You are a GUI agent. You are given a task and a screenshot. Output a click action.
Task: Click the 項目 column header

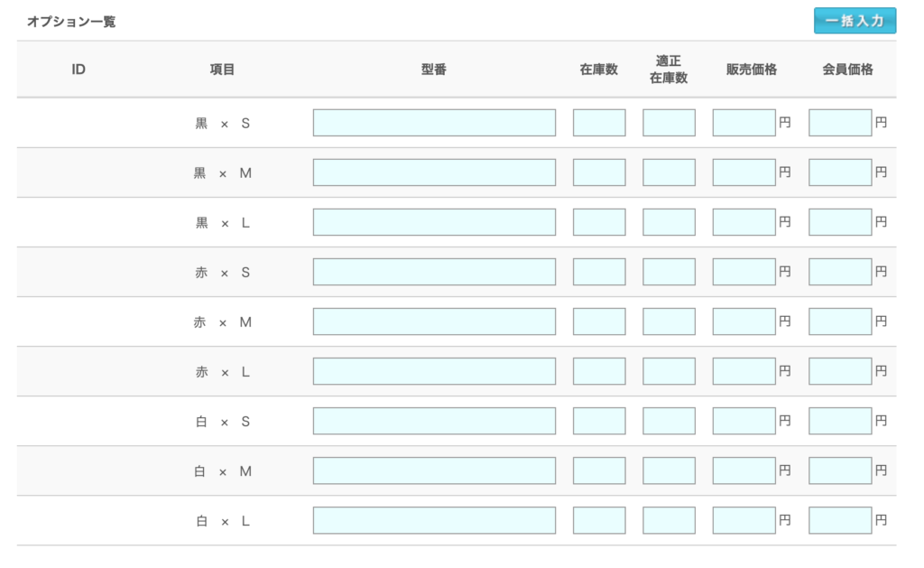pyautogui.click(x=222, y=69)
